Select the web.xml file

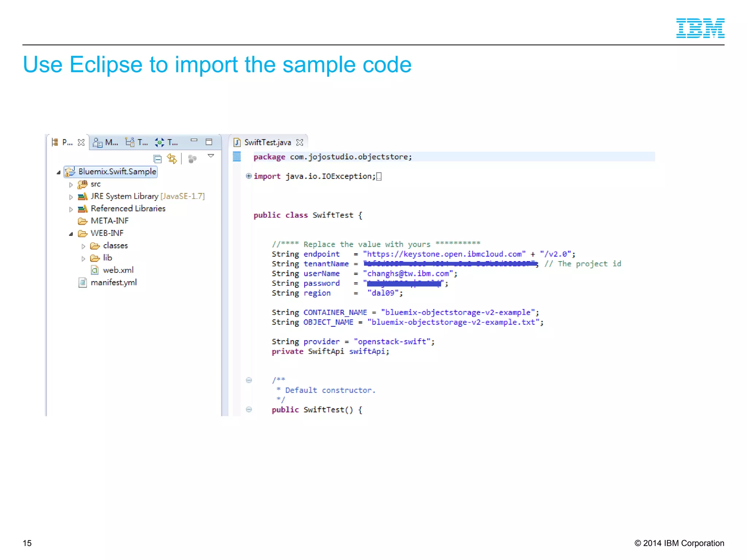pyautogui.click(x=112, y=270)
